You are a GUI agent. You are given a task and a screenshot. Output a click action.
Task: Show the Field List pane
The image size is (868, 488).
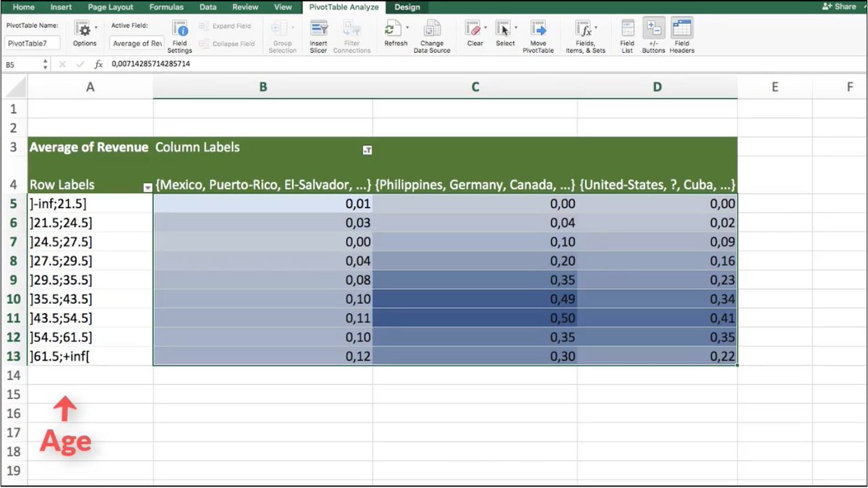pos(627,38)
